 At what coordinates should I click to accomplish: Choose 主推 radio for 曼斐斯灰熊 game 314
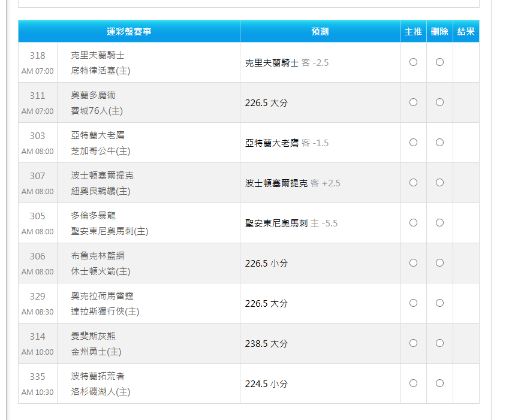413,343
